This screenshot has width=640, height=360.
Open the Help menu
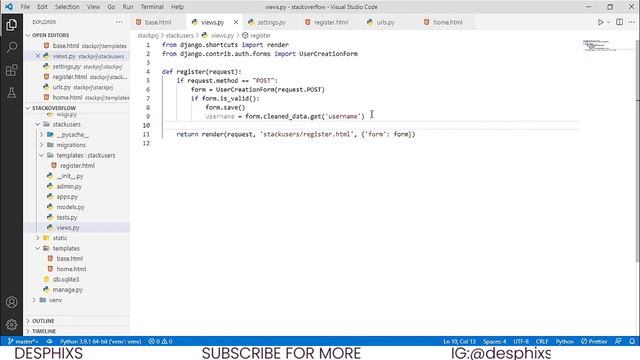pyautogui.click(x=177, y=7)
